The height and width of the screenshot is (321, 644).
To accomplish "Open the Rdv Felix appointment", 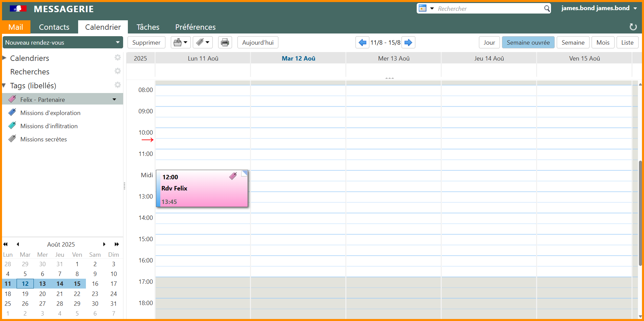I will point(202,188).
